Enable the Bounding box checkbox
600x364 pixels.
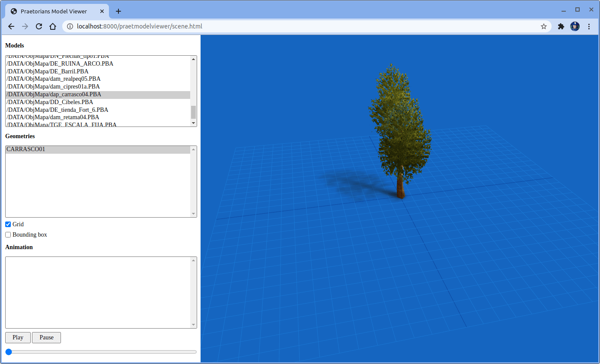coord(8,234)
